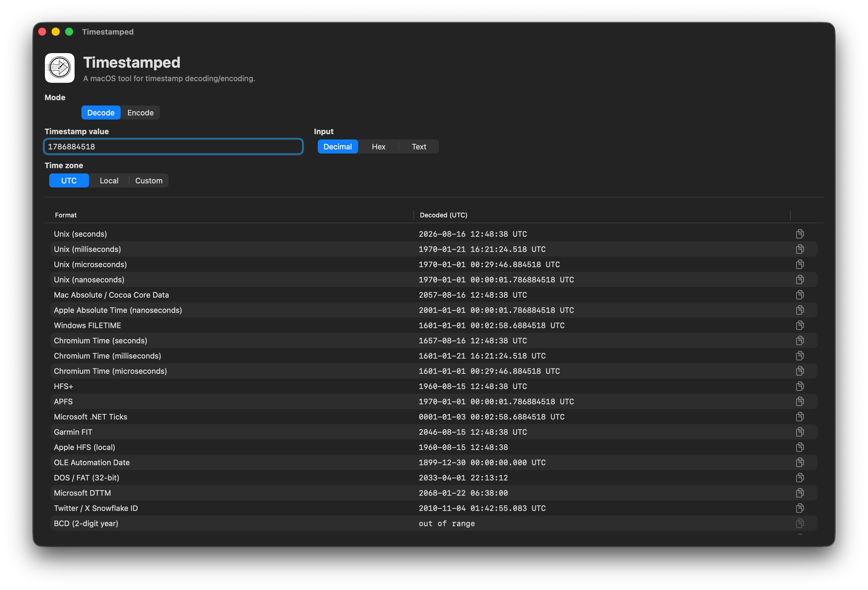The height and width of the screenshot is (590, 868).
Task: Select the HFS+ row label
Action: (x=64, y=386)
